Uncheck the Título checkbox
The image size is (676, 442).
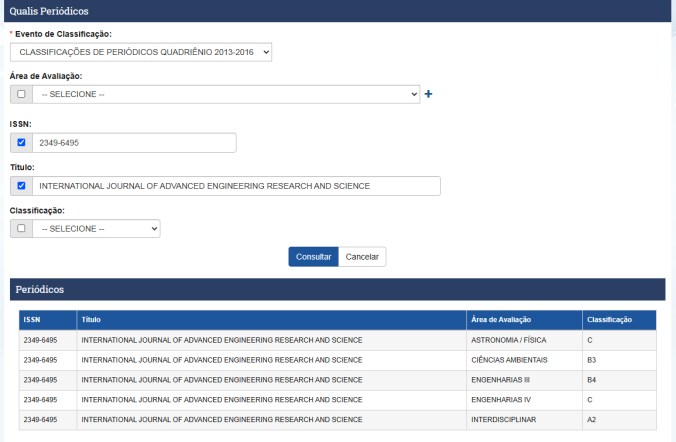pyautogui.click(x=21, y=186)
